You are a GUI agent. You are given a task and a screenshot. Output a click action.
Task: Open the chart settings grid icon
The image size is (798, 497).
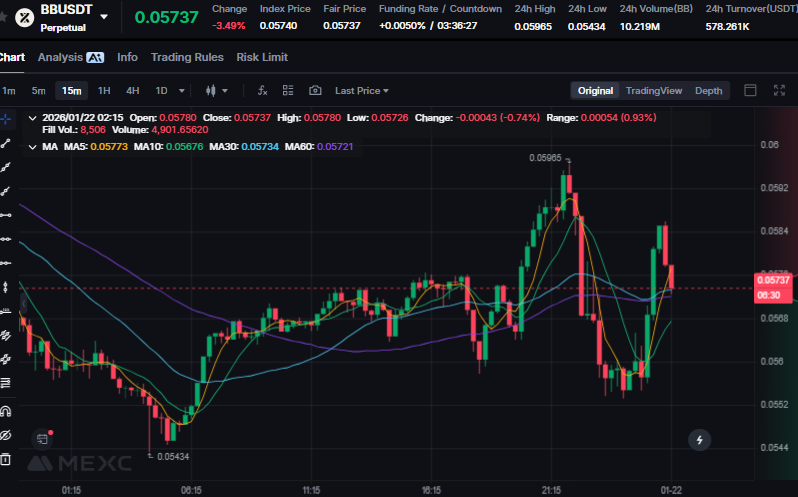tap(288, 91)
